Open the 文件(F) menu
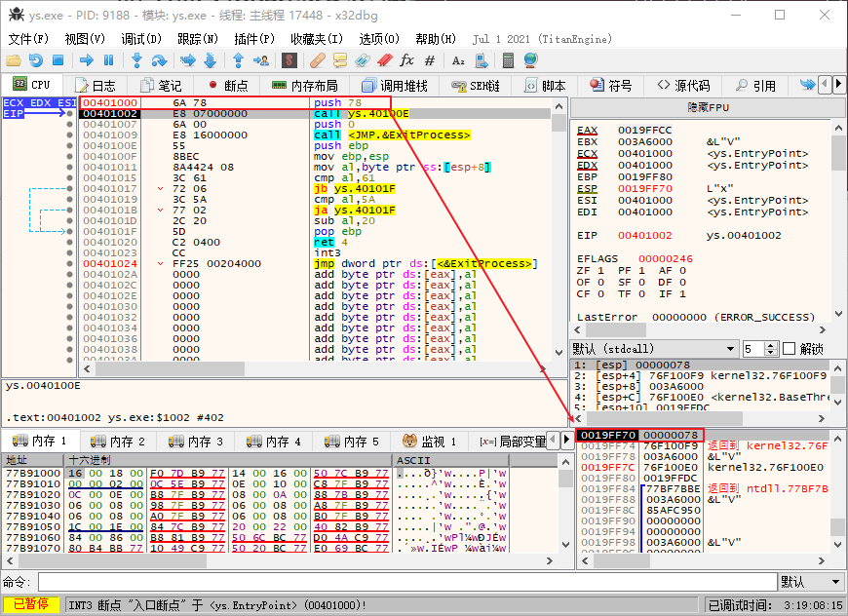Image resolution: width=848 pixels, height=616 pixels. [28, 39]
